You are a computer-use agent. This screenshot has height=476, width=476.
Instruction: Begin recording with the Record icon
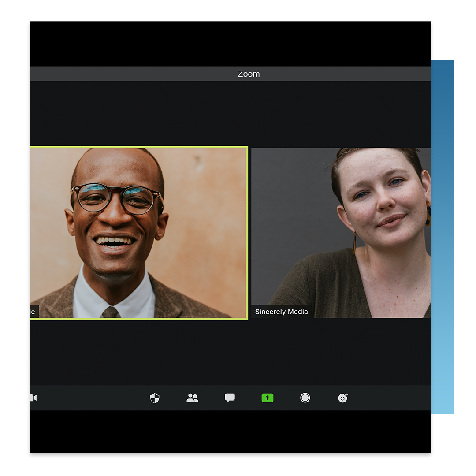[x=305, y=398]
